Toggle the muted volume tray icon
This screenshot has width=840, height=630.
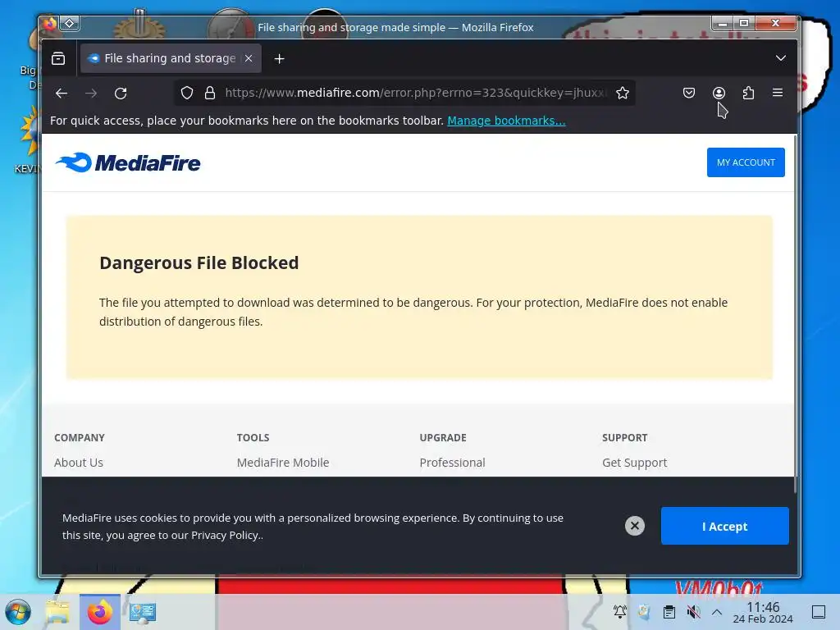[693, 611]
